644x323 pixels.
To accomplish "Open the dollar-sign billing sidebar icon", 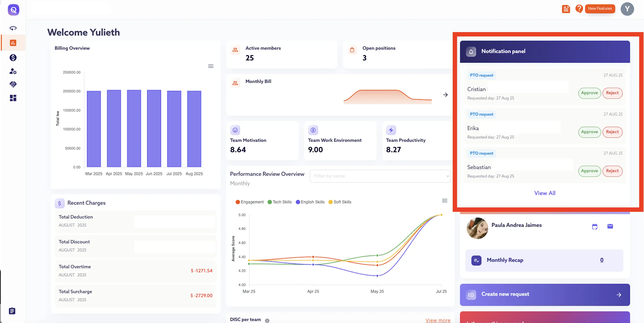I will coord(13,58).
